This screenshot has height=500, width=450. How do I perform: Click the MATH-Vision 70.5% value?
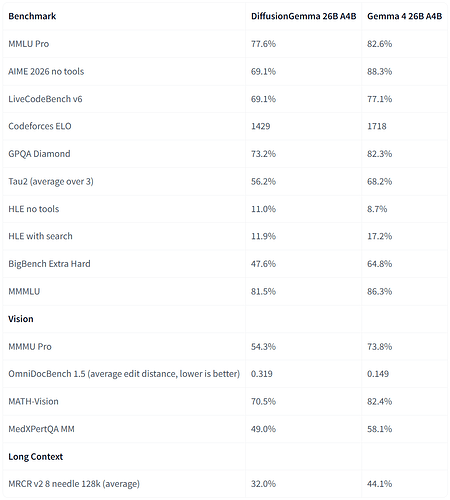pyautogui.click(x=263, y=401)
